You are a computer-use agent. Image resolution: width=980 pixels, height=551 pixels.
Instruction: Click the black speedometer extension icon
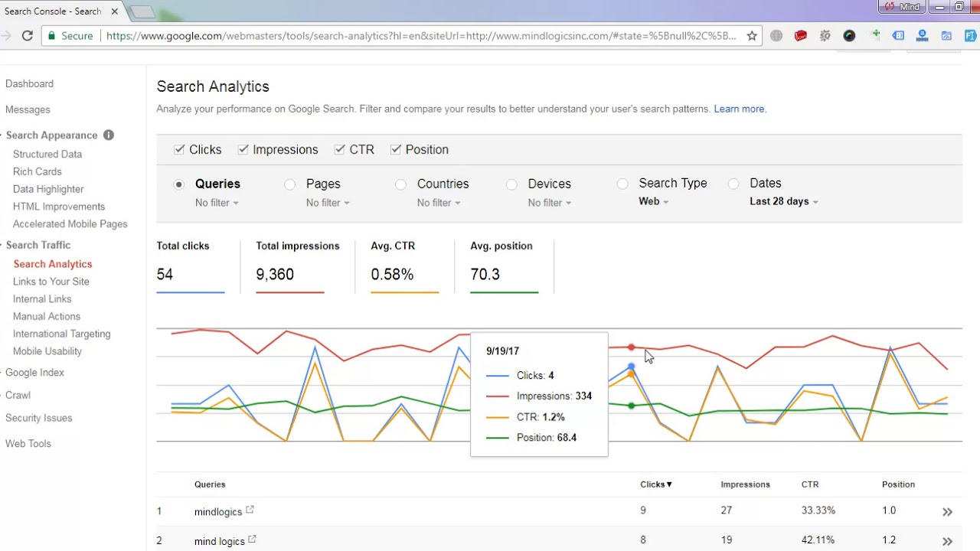tap(849, 36)
